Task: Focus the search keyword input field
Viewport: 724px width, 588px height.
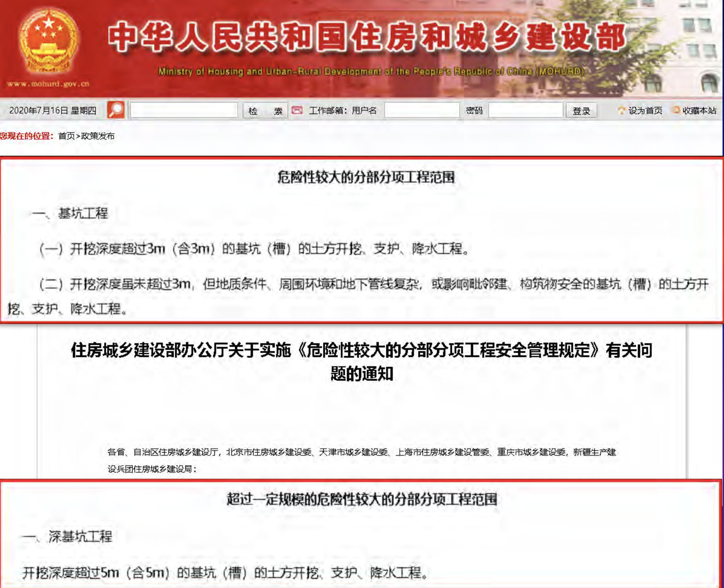Action: [x=184, y=110]
